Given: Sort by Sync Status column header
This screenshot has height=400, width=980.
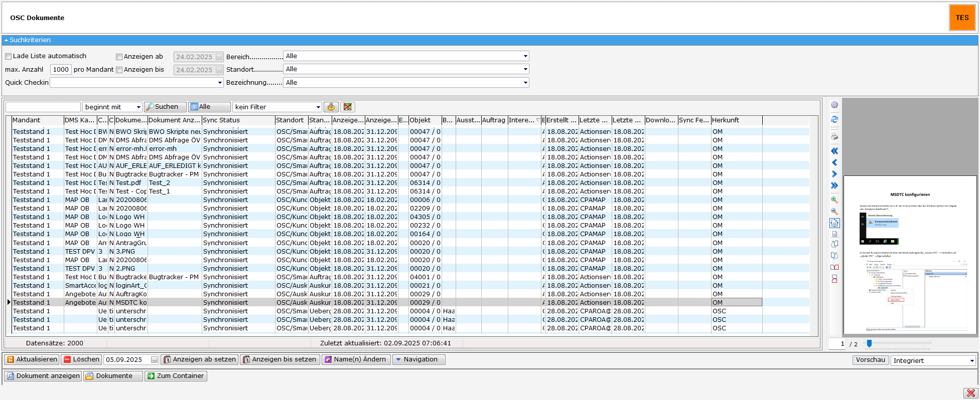Looking at the screenshot, I should [x=238, y=120].
